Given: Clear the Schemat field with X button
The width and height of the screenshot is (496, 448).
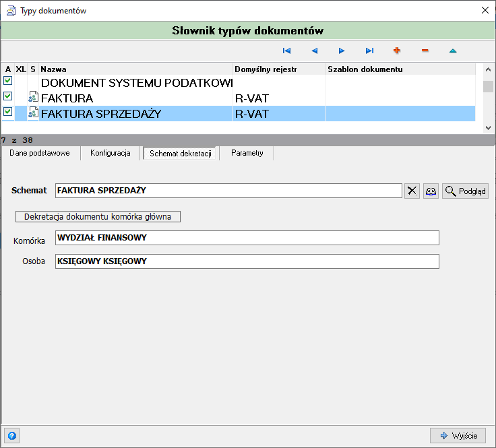Looking at the screenshot, I should coord(412,191).
